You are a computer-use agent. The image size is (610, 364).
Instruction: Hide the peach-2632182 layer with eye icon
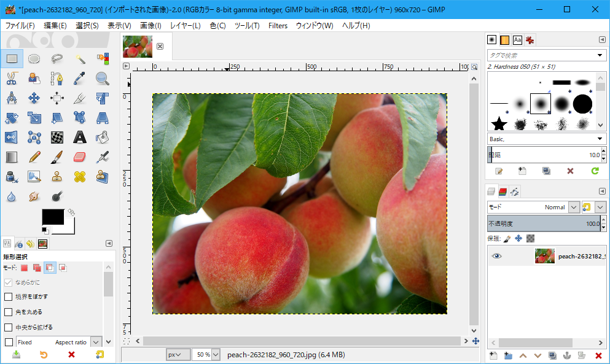coord(497,256)
